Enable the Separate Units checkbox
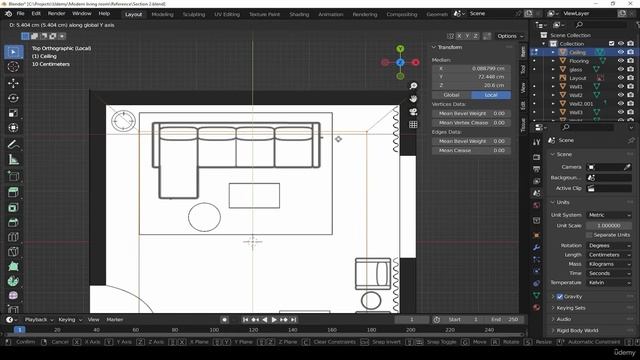 pyautogui.click(x=589, y=235)
